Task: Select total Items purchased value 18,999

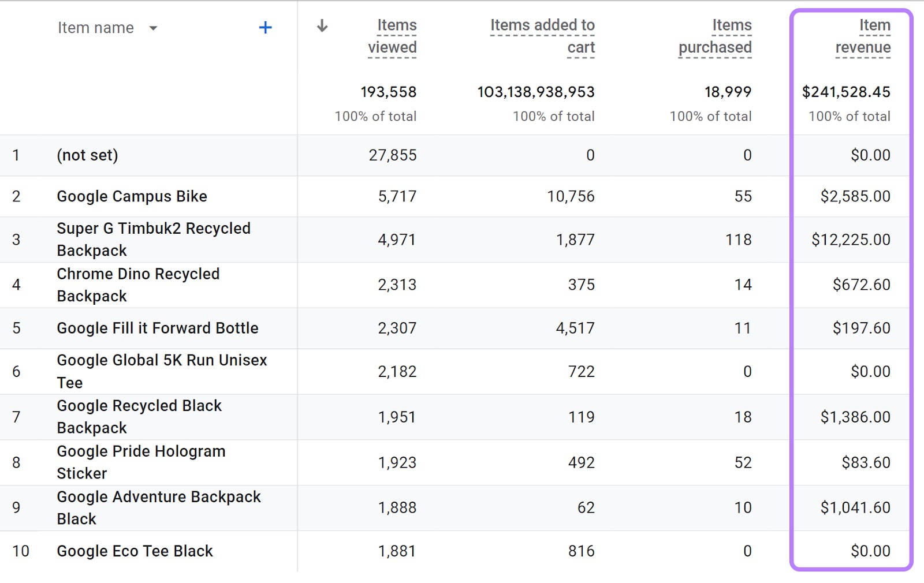Action: click(x=728, y=92)
